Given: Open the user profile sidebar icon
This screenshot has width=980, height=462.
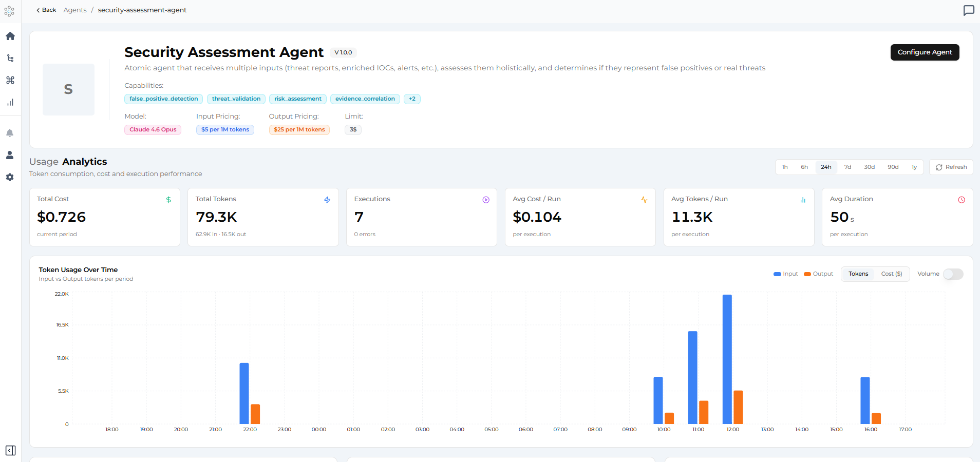Looking at the screenshot, I should pyautogui.click(x=10, y=155).
